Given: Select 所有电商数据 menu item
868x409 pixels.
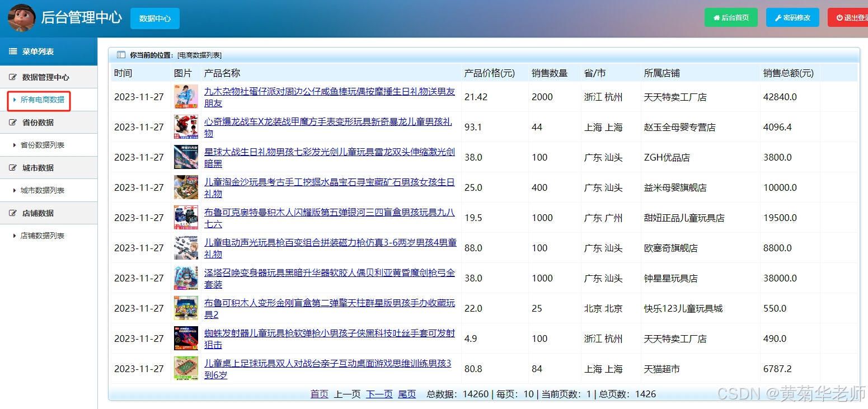Looking at the screenshot, I should [43, 100].
